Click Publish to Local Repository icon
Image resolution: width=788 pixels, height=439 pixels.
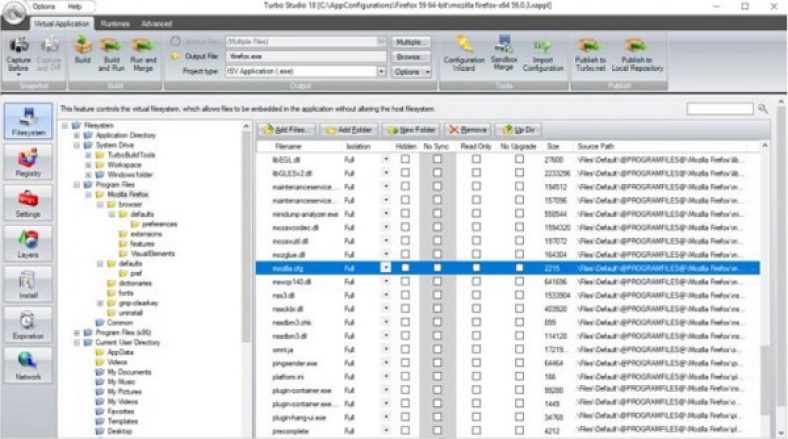coord(637,55)
